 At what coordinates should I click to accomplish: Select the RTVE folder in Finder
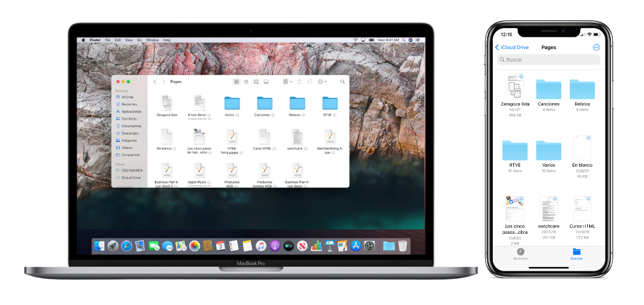330,103
